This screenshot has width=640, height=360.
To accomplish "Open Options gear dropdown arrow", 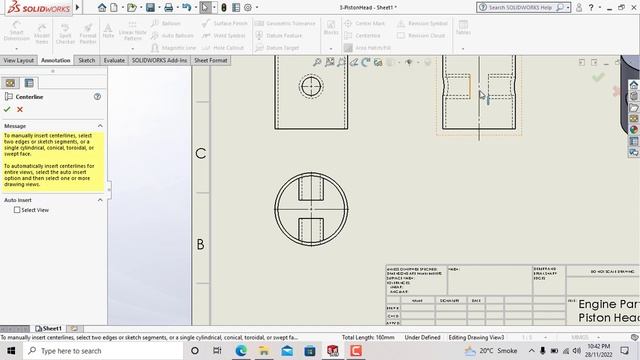I will pyautogui.click(x=256, y=7).
